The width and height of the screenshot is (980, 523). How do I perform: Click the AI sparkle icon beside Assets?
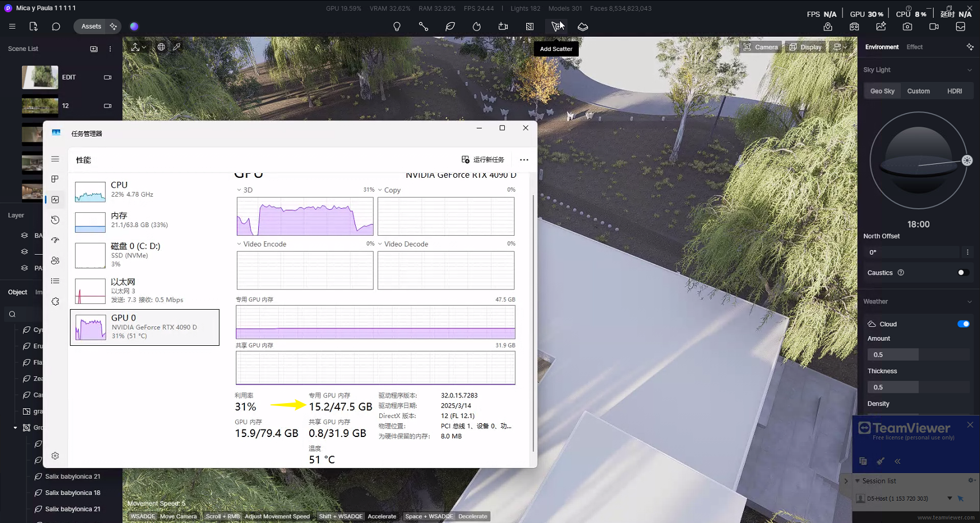(x=113, y=26)
